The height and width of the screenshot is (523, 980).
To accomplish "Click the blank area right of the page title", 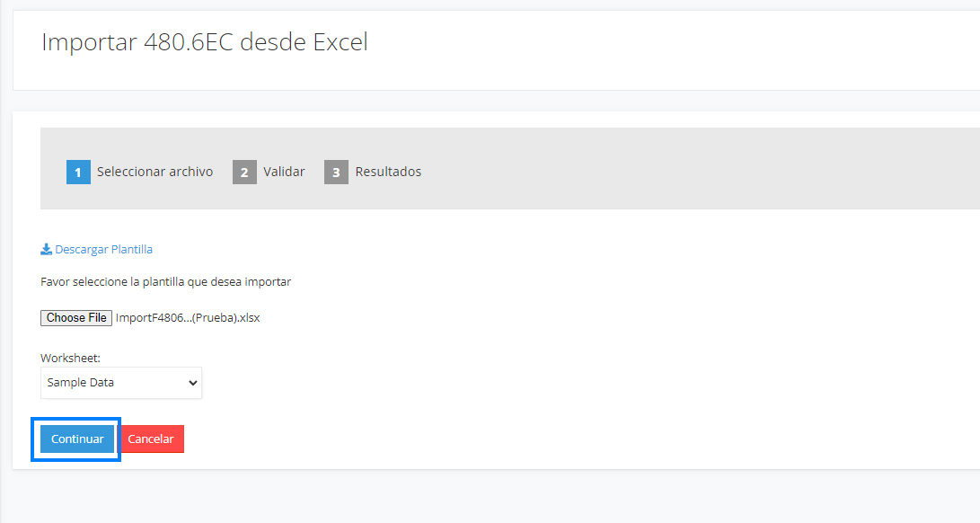I will point(657,44).
